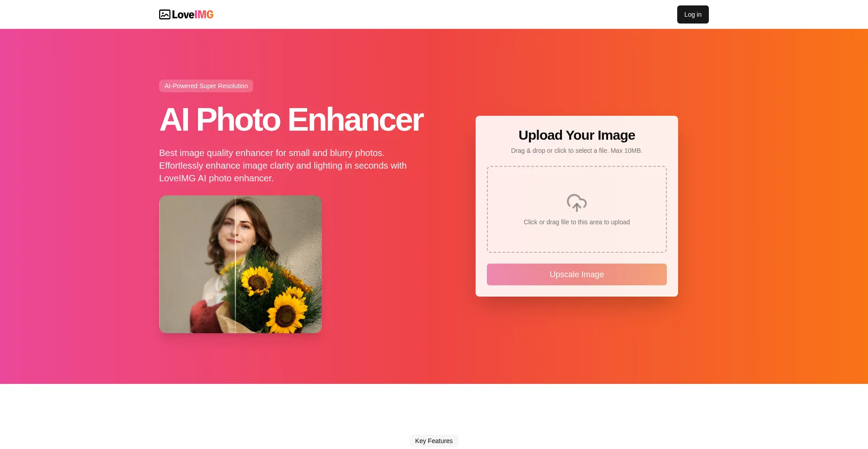The width and height of the screenshot is (868, 449).
Task: Click the LoveIMG picture-frame logo icon
Action: click(165, 14)
